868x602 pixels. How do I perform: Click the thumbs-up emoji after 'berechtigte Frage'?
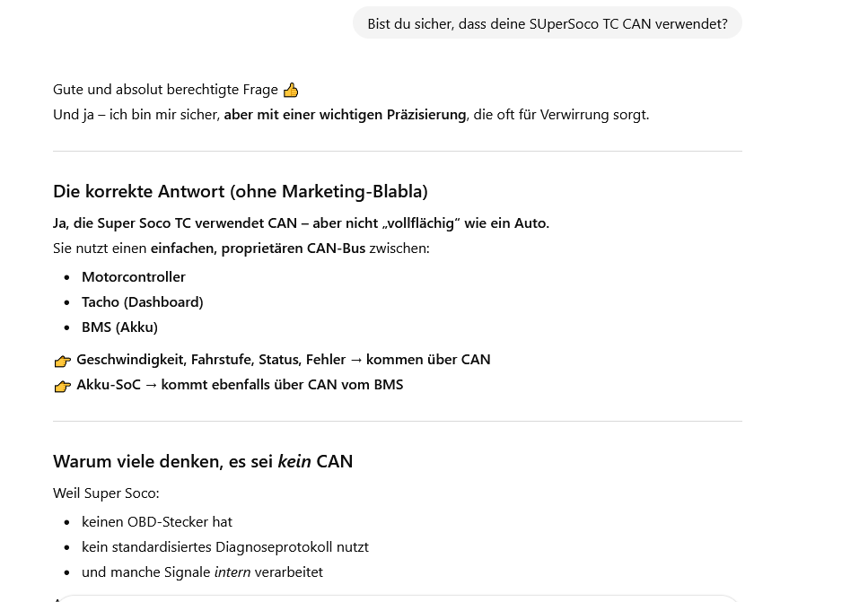tap(291, 90)
